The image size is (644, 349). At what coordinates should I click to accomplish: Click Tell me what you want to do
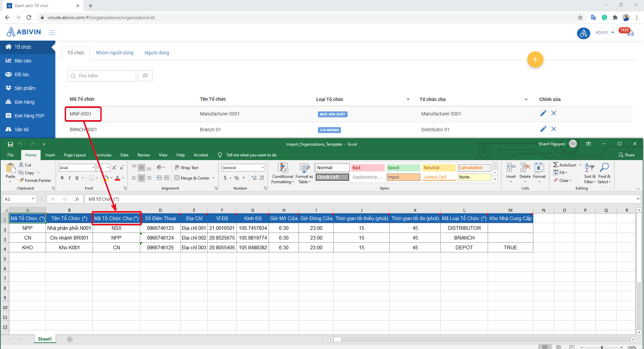pyautogui.click(x=251, y=155)
